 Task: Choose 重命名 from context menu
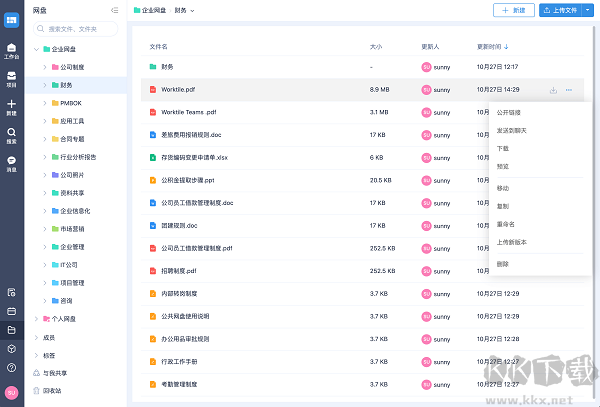(506, 223)
